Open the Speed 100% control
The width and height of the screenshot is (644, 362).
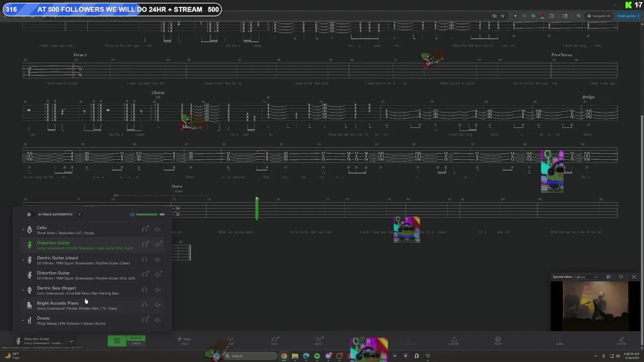(184, 340)
